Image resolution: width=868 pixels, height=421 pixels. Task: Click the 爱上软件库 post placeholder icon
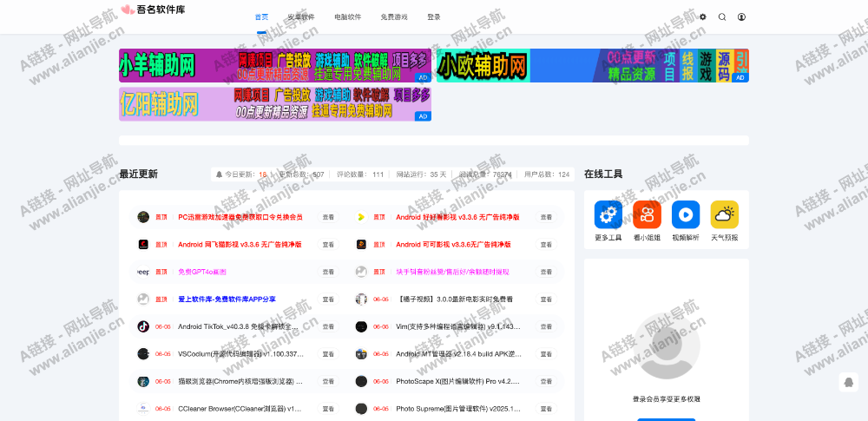(143, 299)
